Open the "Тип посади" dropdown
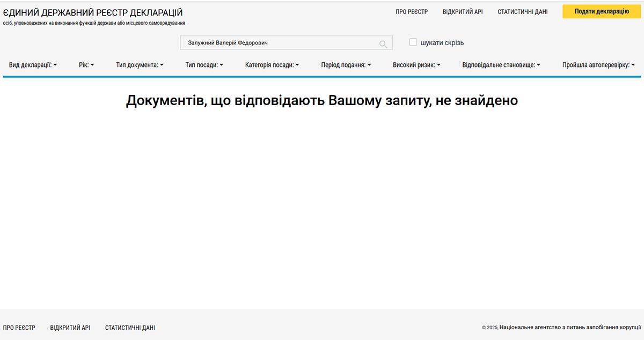Screen dimensions: 644x340 [204, 65]
